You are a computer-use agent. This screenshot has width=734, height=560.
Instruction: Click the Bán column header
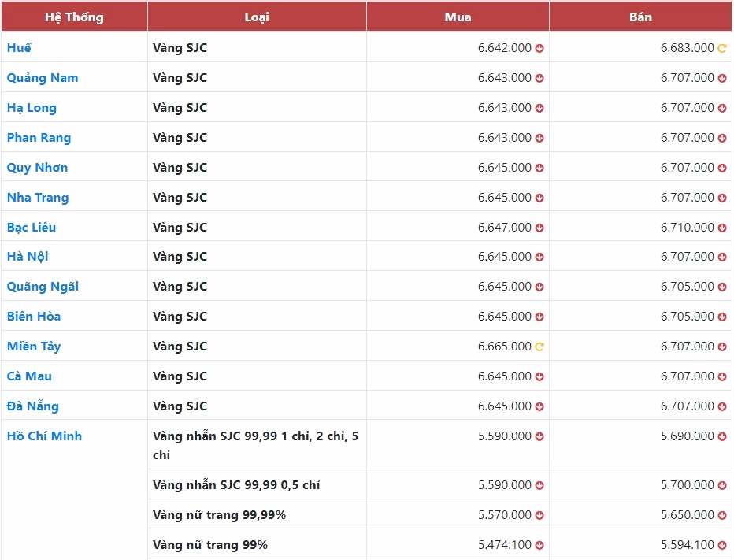pos(640,17)
